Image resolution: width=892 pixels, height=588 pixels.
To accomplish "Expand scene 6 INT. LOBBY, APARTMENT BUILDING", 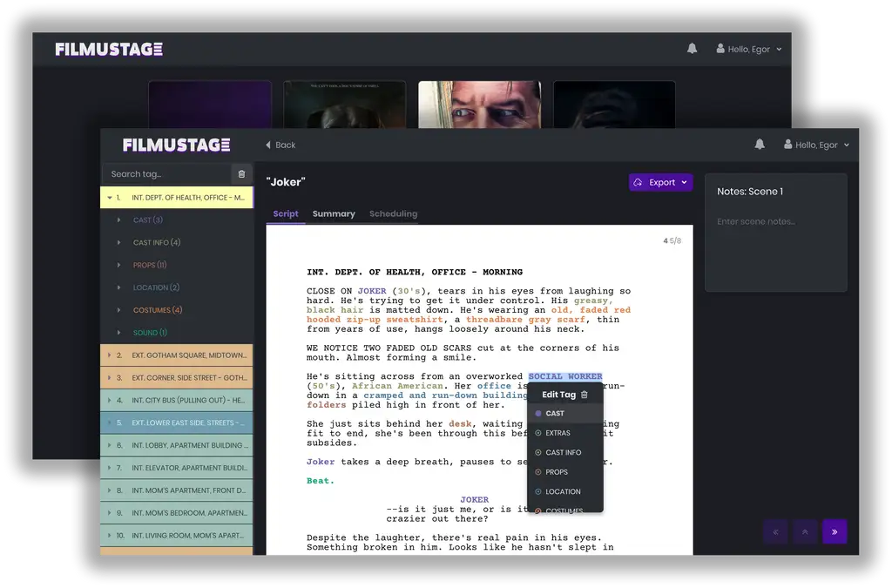I will [109, 445].
